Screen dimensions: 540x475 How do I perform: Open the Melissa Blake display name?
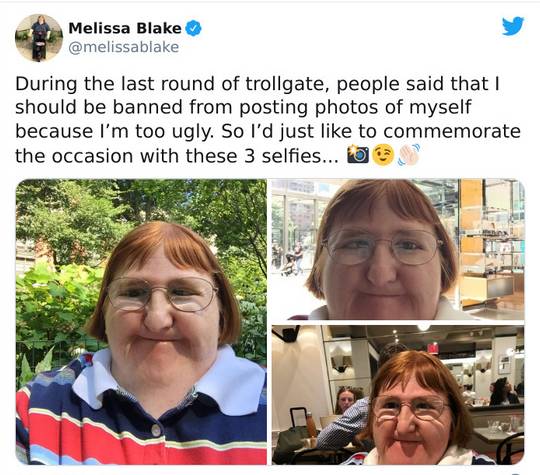(125, 28)
